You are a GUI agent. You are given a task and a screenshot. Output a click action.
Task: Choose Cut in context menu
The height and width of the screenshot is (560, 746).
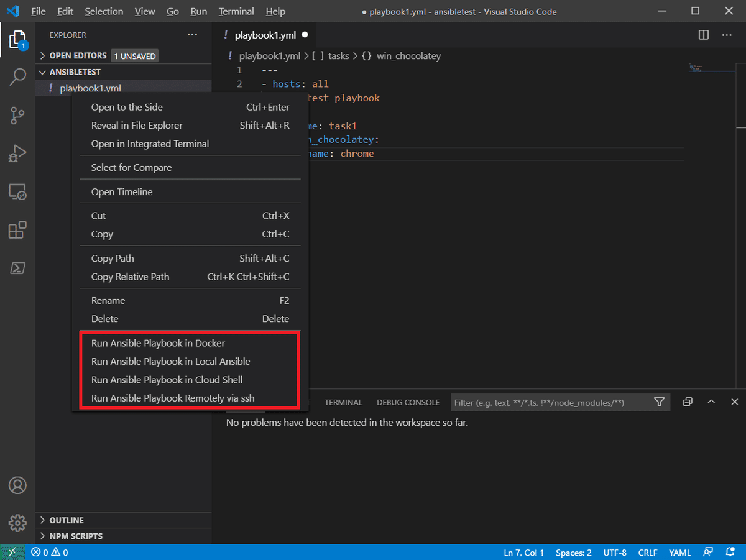tap(190, 216)
